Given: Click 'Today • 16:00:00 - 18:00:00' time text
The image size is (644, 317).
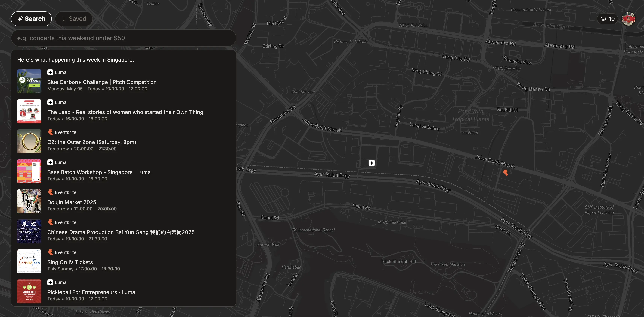Looking at the screenshot, I should click(77, 119).
